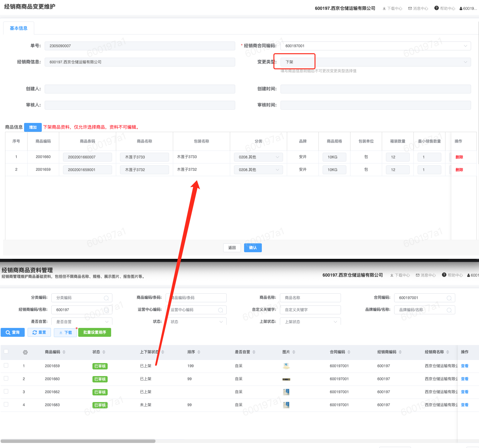
Task: Click search icon in 合同编码 field
Action: coord(449,298)
